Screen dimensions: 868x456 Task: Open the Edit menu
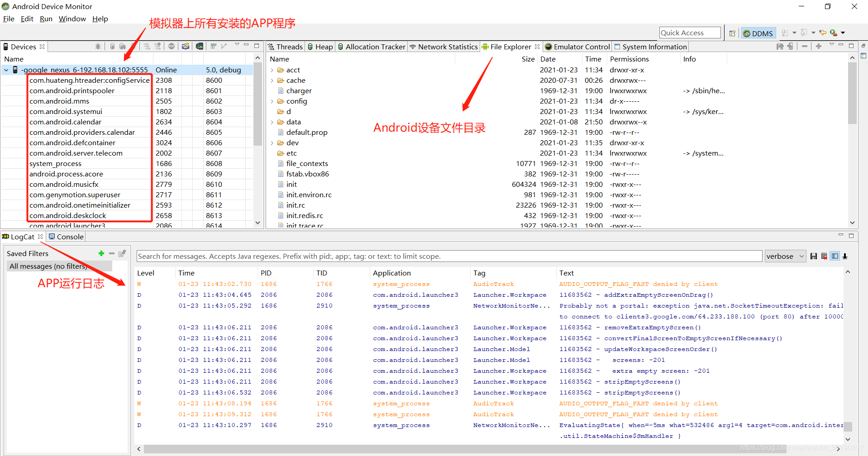(x=27, y=19)
